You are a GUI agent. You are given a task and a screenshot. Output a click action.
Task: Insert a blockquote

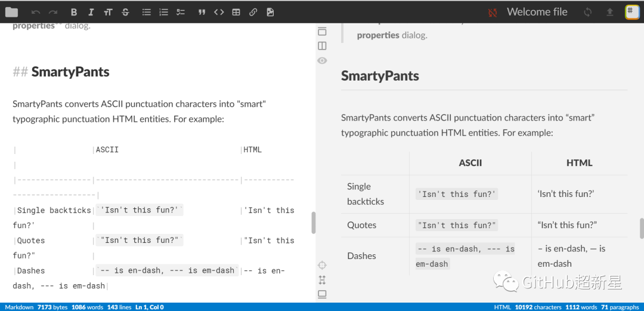[202, 13]
